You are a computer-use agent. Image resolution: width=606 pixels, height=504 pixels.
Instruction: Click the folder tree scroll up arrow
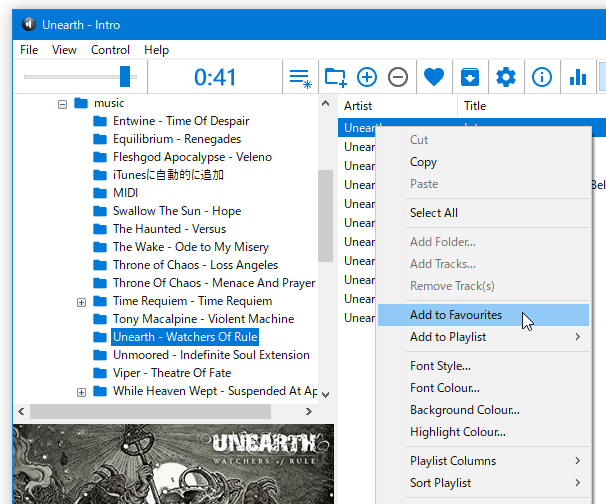[x=325, y=103]
